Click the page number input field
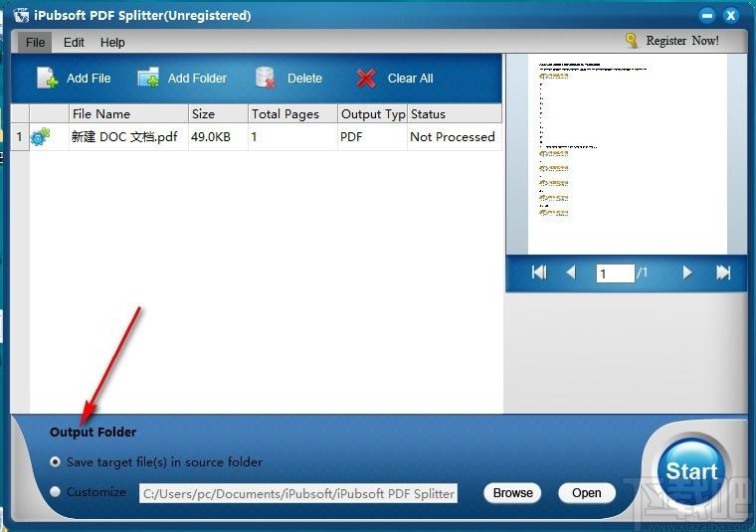 point(615,273)
